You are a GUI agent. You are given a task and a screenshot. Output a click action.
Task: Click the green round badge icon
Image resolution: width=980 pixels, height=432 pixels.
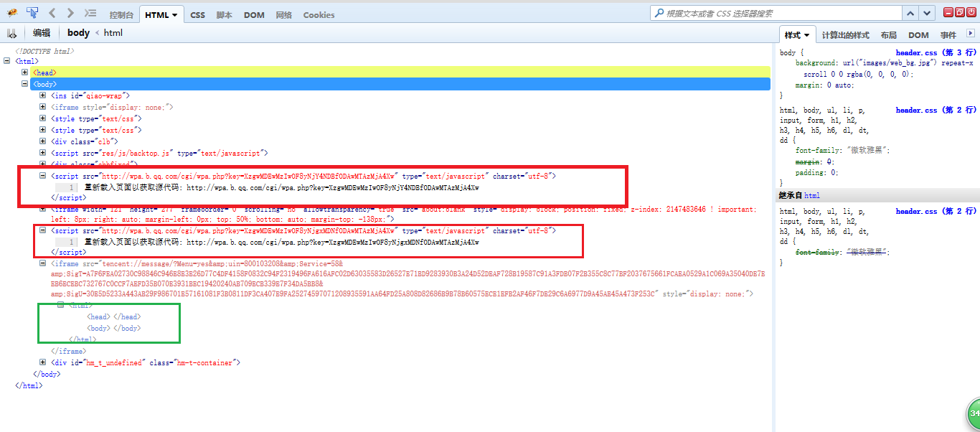(973, 414)
